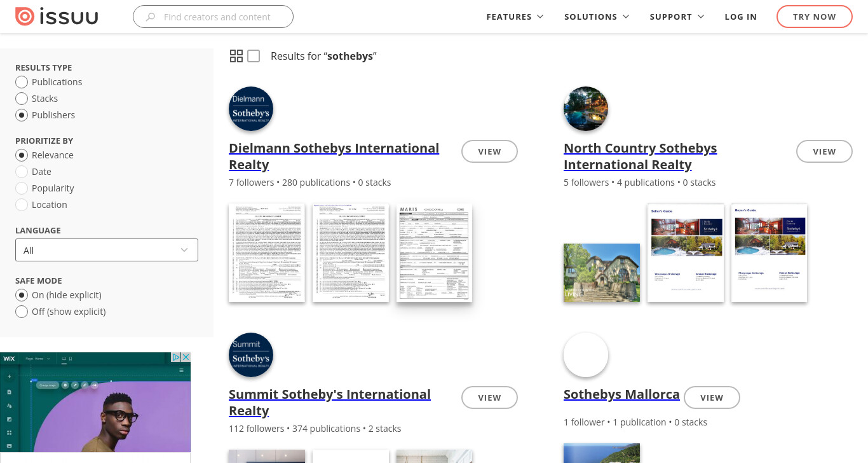The width and height of the screenshot is (868, 463).
Task: Expand the Support menu
Action: pos(677,17)
